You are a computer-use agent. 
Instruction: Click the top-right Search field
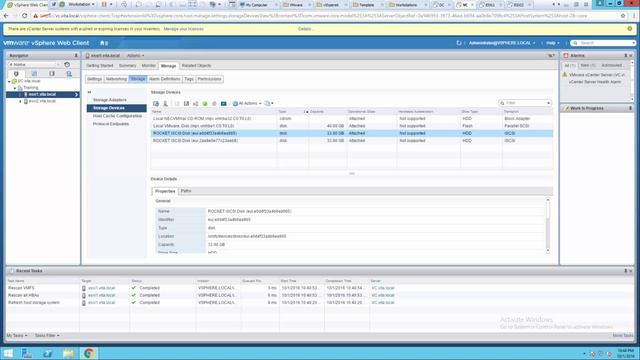pyautogui.click(x=603, y=43)
